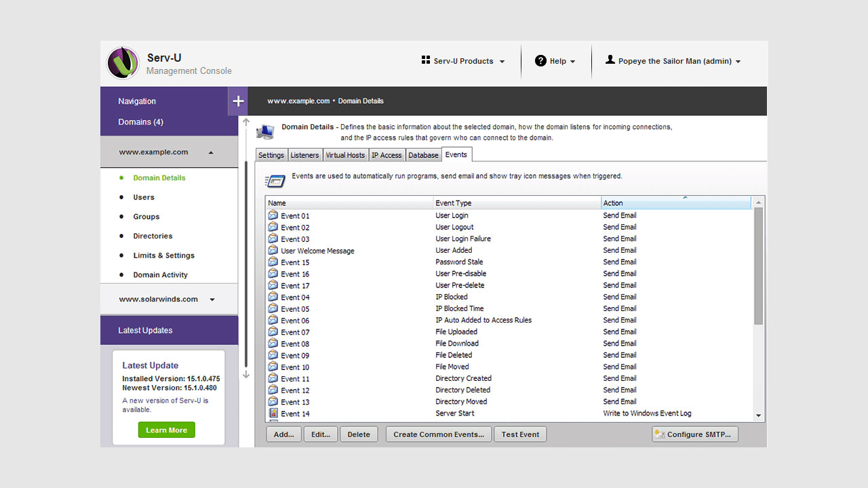Open the Database tab

(423, 155)
